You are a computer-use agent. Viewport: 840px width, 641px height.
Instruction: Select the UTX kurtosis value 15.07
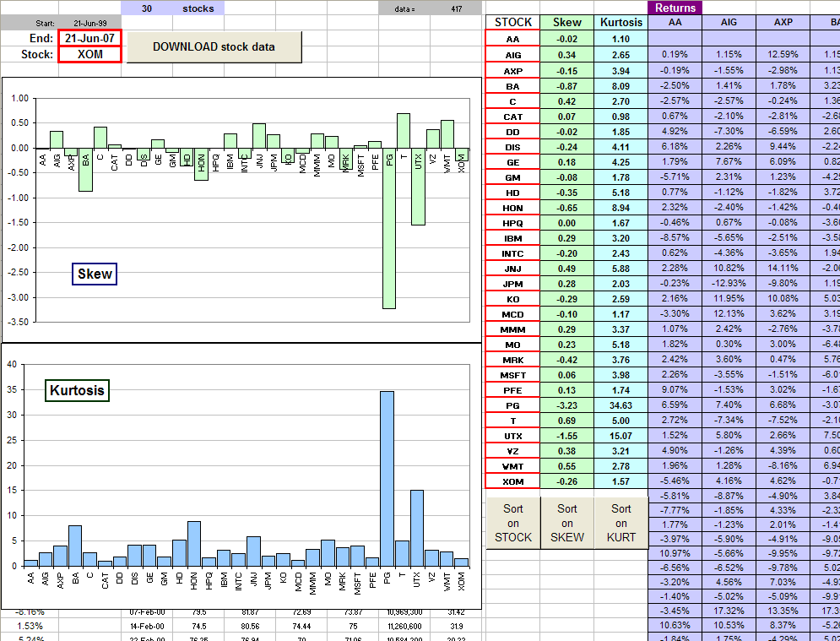(621, 437)
